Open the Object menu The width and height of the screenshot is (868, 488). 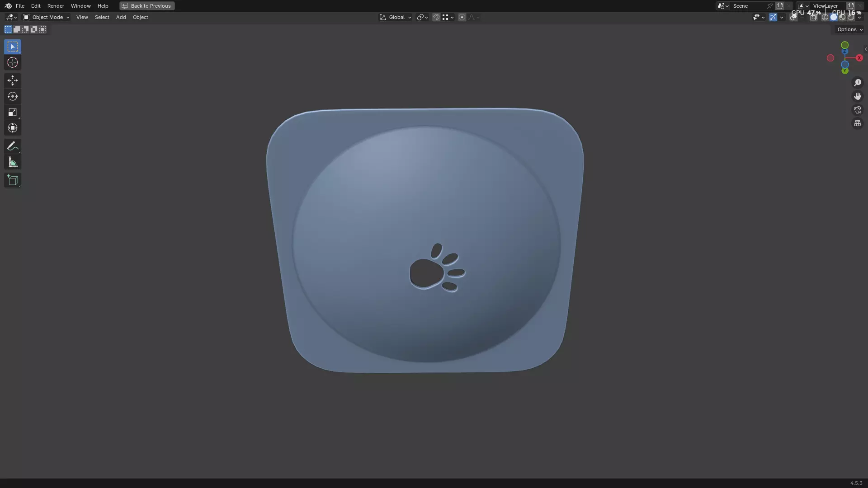click(x=140, y=17)
